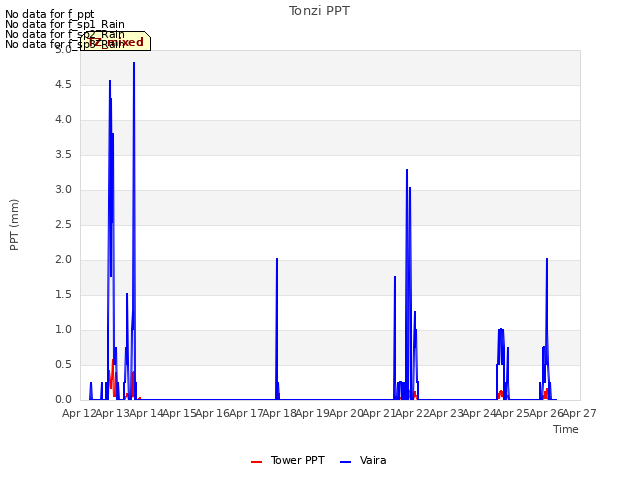Screen dimensions: 640x480
Task: Click the Time x-axis label
Action: (x=566, y=429)
